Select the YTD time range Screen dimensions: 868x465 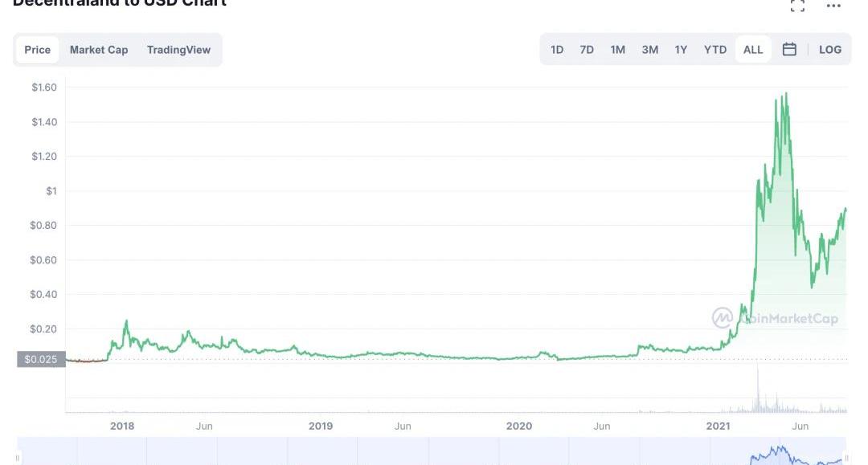pos(715,50)
